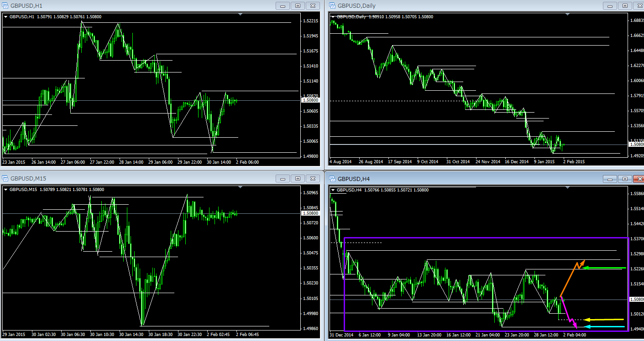
Task: Expand the triangle beside GBPUSD,Daily chart label
Action: 333,17
